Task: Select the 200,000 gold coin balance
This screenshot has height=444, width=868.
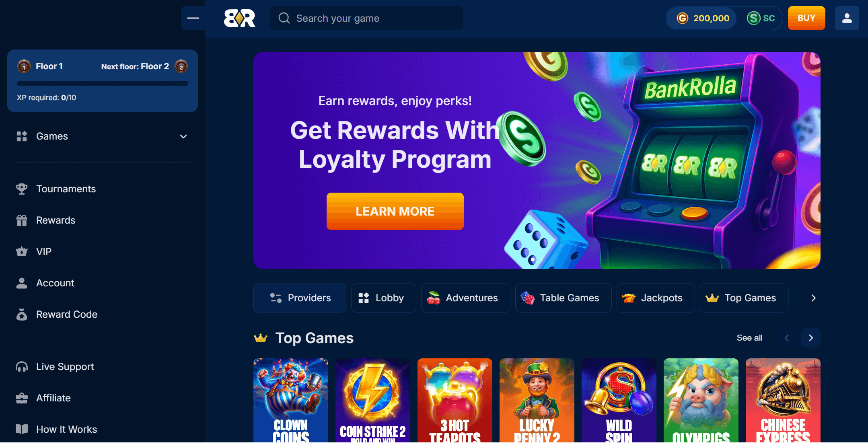Action: point(703,18)
